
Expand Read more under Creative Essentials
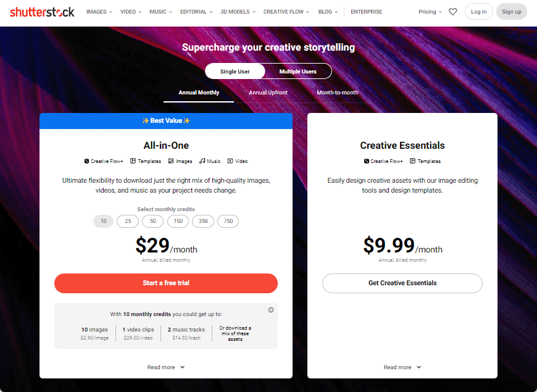pyautogui.click(x=402, y=367)
